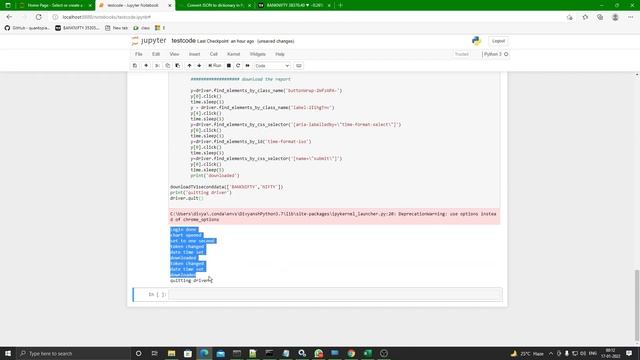Click the Jupyter logo
Screen dimensions: 640x360
point(149,41)
